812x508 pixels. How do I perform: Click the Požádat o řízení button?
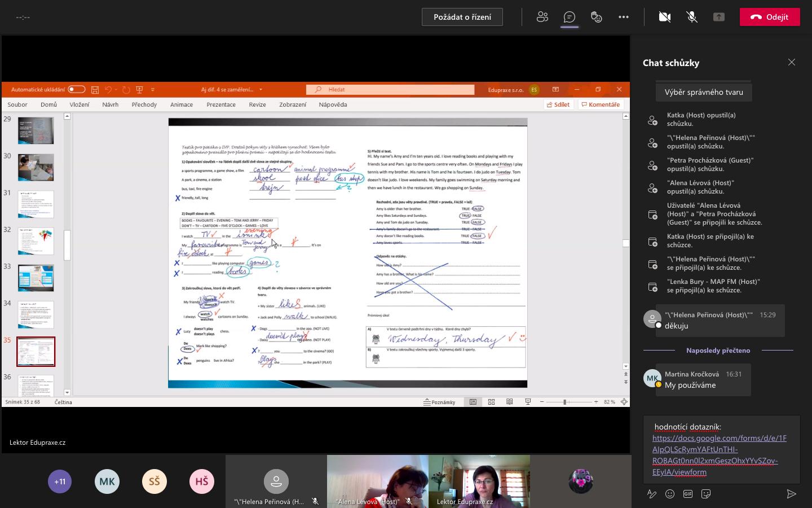click(462, 17)
